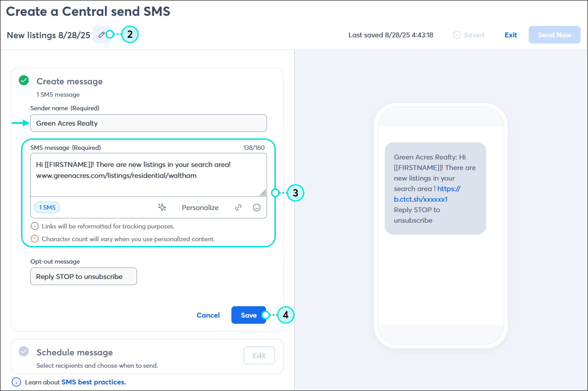Viewport: 588px width, 391px height.
Task: Click the info icon about link reformatting
Action: [x=34, y=225]
